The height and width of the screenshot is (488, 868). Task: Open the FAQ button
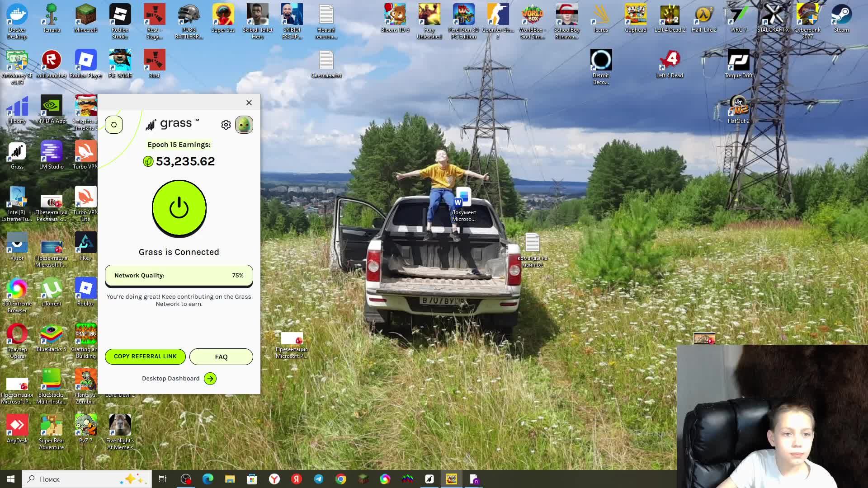pyautogui.click(x=221, y=357)
